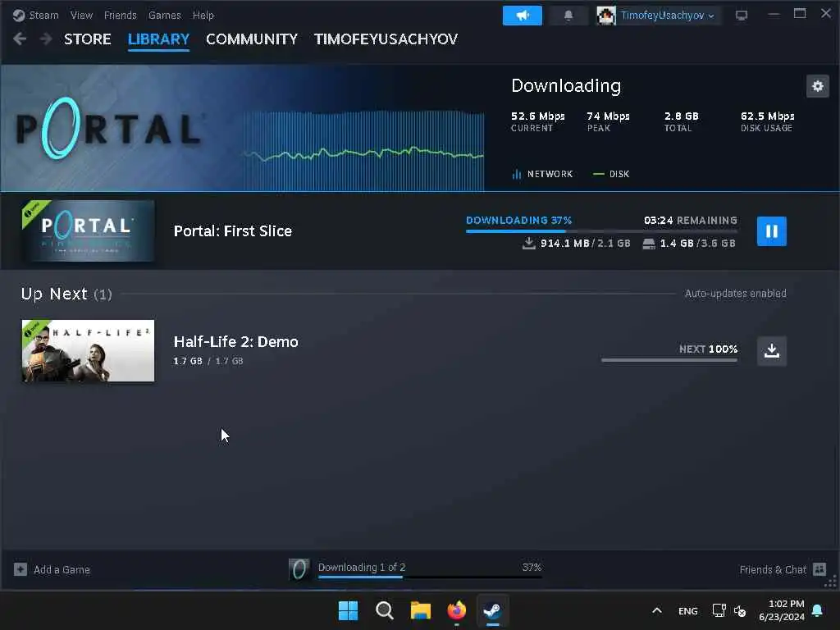The height and width of the screenshot is (630, 840).
Task: Click the Friends & Chat icon
Action: click(x=819, y=569)
